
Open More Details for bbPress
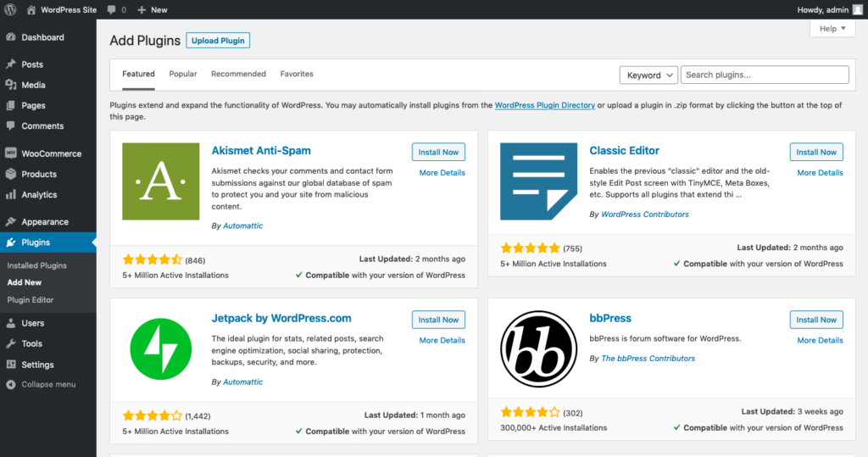(x=820, y=340)
